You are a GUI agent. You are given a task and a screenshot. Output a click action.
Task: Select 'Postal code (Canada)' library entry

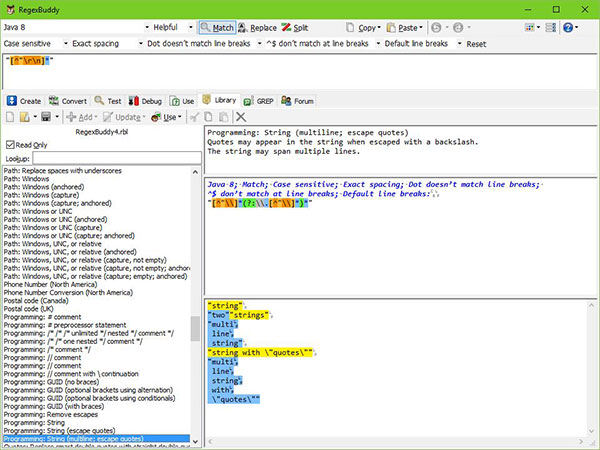tap(36, 301)
